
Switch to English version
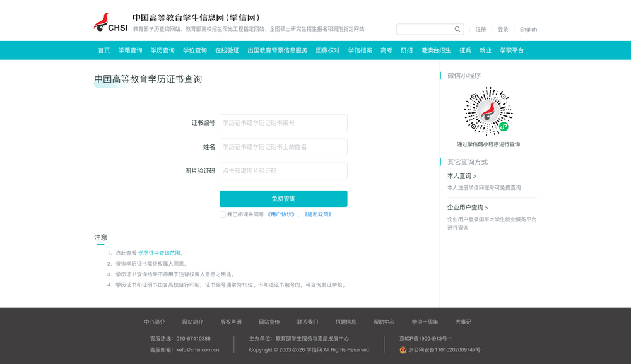pyautogui.click(x=528, y=30)
